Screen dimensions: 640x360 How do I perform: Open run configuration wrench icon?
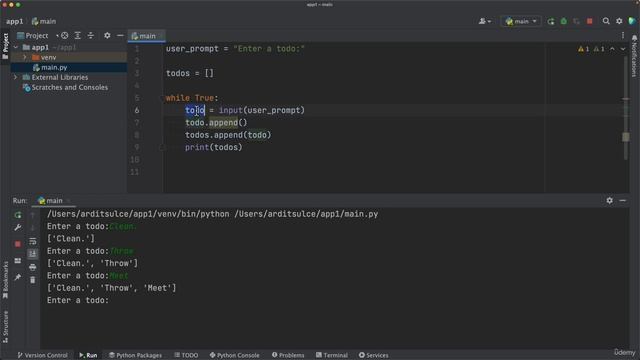click(x=18, y=228)
